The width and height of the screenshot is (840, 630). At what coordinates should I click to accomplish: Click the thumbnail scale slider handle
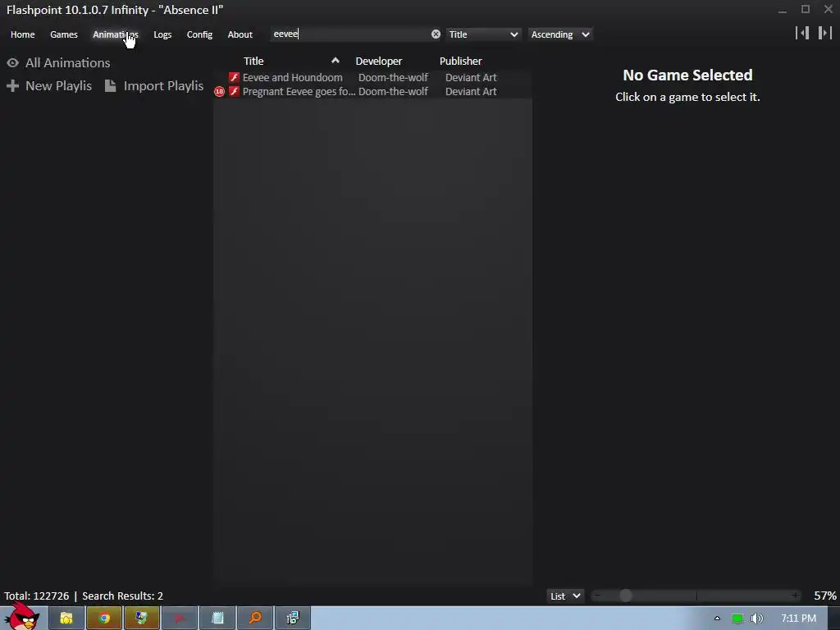pos(626,596)
